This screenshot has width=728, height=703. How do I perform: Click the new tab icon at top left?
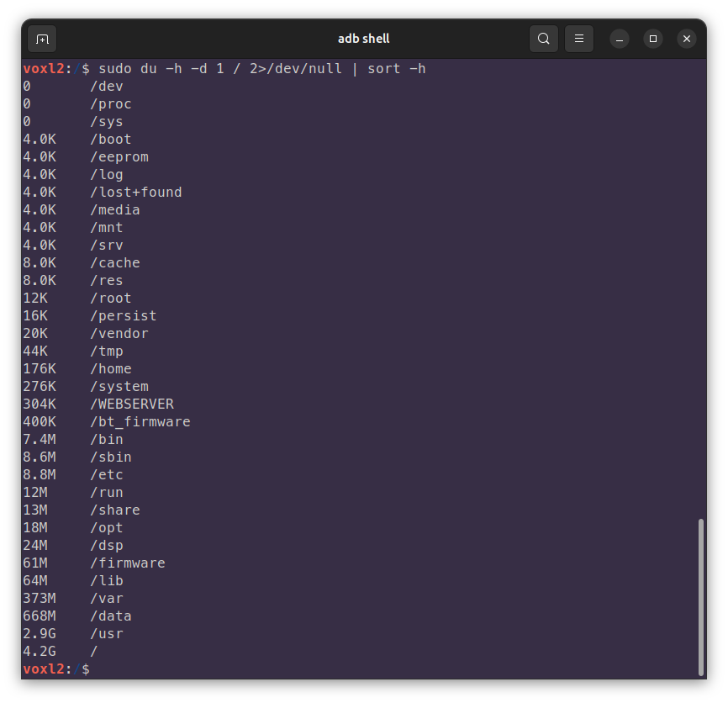(x=42, y=39)
